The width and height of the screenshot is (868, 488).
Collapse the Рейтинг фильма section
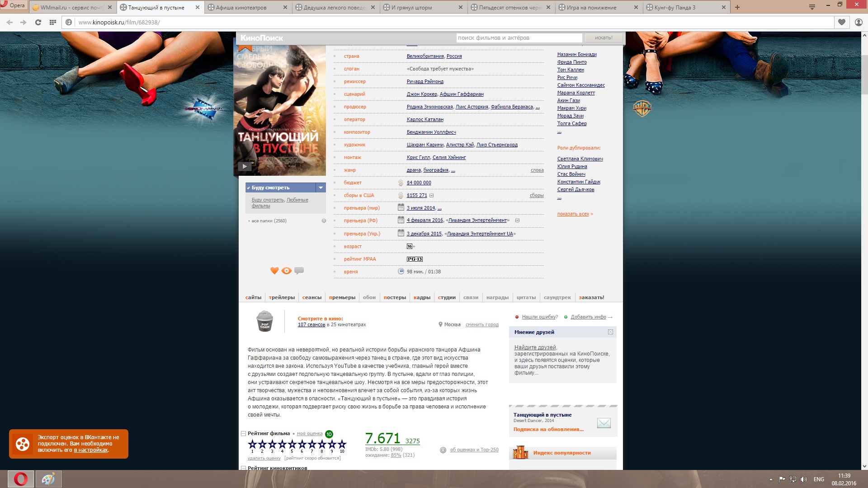point(243,433)
